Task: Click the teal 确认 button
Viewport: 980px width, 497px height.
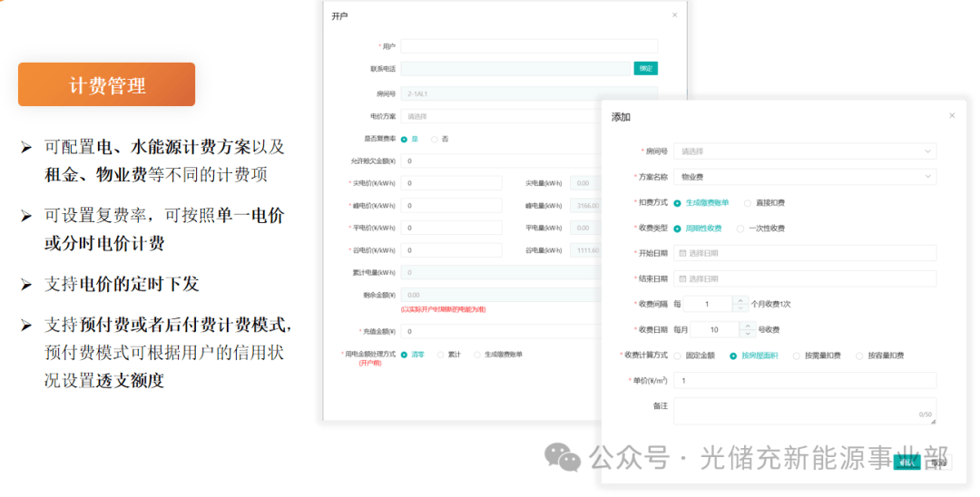Action: [x=906, y=463]
